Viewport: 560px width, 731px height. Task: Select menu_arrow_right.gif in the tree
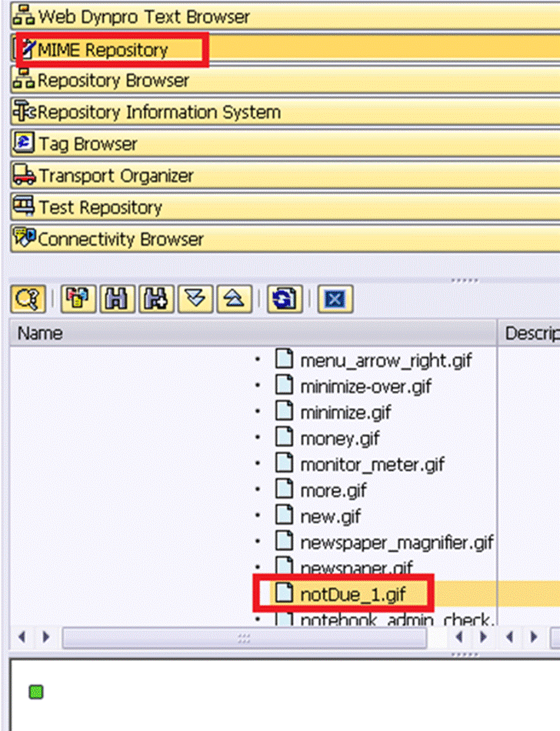tap(385, 360)
